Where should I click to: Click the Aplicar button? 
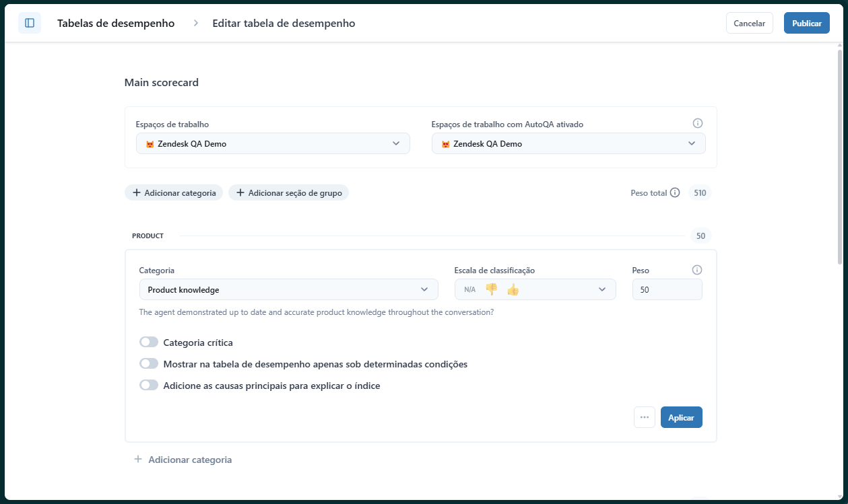(681, 417)
